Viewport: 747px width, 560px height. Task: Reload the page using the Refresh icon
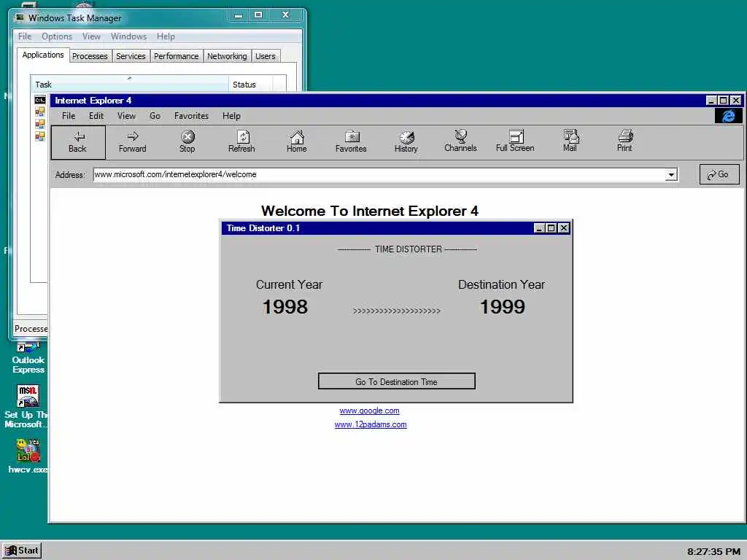(241, 142)
